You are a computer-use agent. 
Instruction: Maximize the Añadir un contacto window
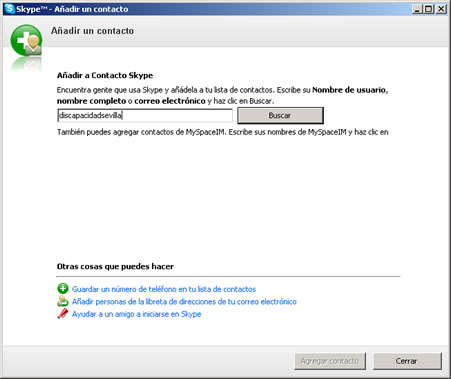[x=429, y=9]
